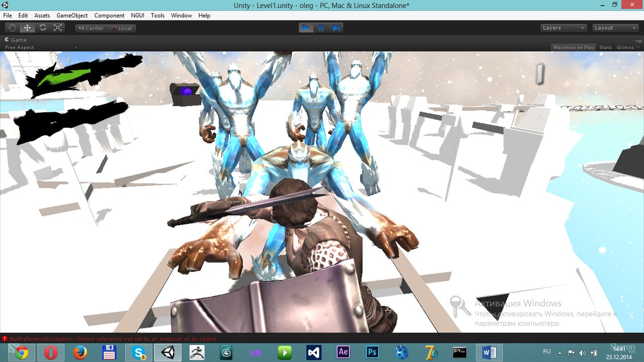The image size is (644, 362).
Task: Click the green play-arrow app in taskbar
Action: [x=285, y=353]
